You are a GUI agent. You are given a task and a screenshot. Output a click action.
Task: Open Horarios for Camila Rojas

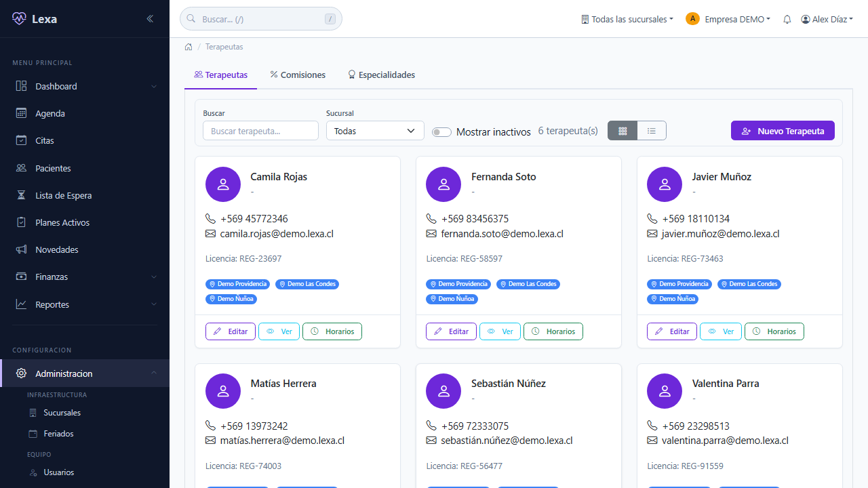[x=332, y=331]
